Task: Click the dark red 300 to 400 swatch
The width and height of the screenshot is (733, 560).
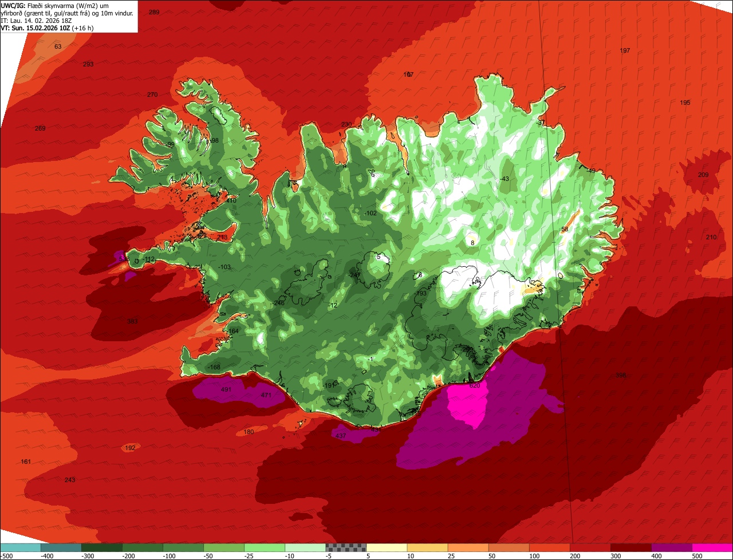Action: point(630,547)
